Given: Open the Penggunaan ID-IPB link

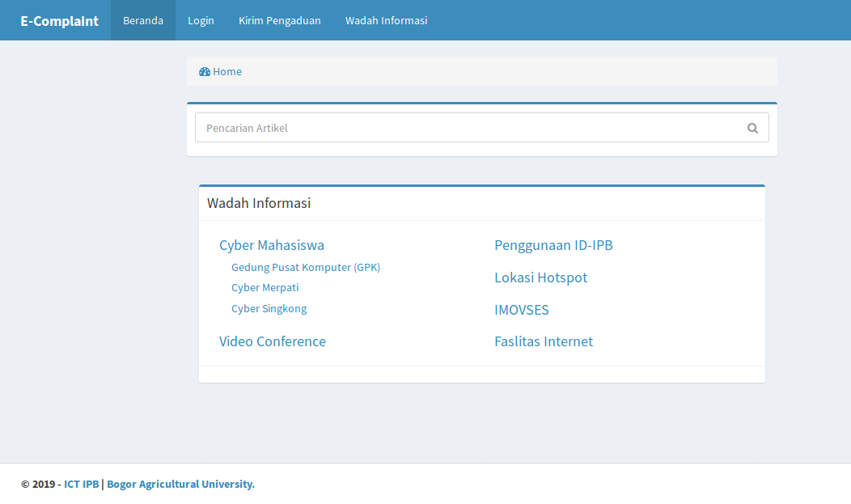Looking at the screenshot, I should click(553, 245).
